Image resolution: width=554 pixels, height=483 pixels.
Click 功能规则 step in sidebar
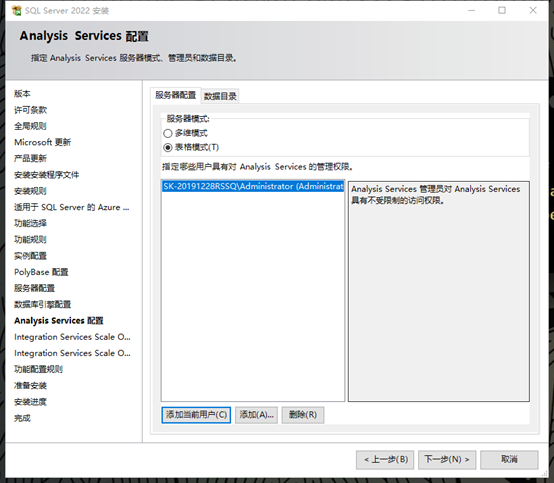click(x=30, y=240)
